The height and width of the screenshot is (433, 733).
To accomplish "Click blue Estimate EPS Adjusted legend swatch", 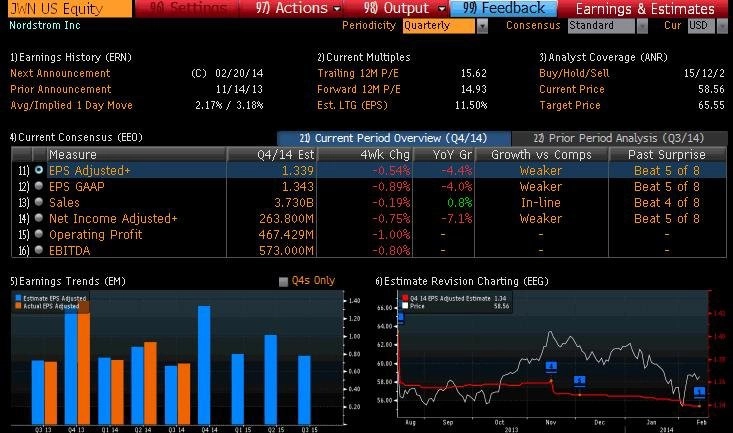I will (18, 298).
